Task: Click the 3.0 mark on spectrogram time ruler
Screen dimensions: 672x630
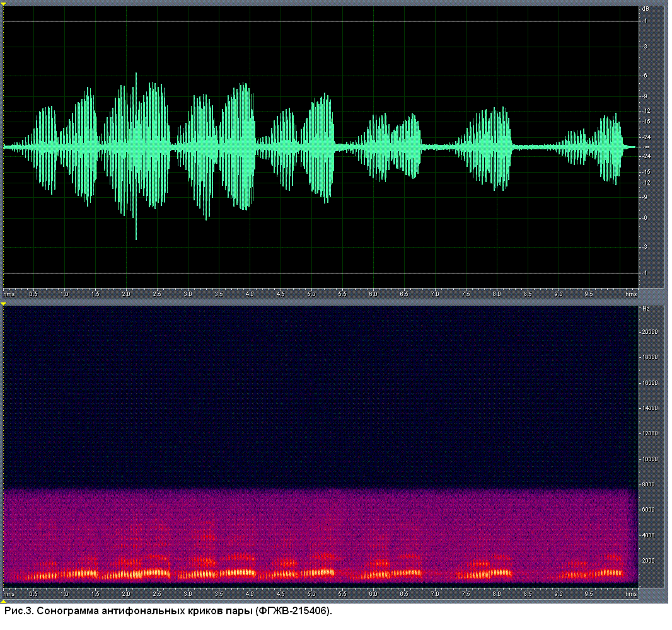Action: click(188, 594)
